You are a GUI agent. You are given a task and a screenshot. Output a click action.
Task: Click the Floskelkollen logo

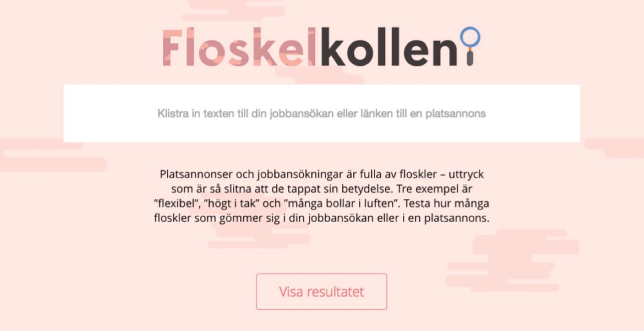point(321,47)
